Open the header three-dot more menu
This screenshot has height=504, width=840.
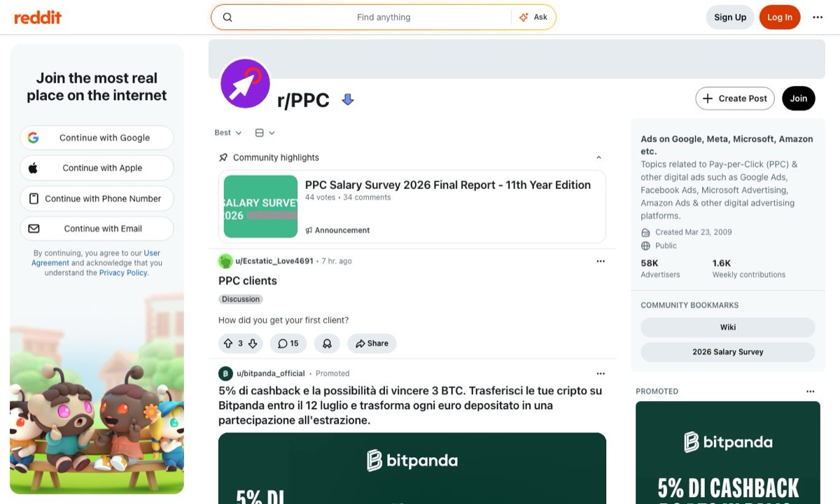(x=818, y=17)
